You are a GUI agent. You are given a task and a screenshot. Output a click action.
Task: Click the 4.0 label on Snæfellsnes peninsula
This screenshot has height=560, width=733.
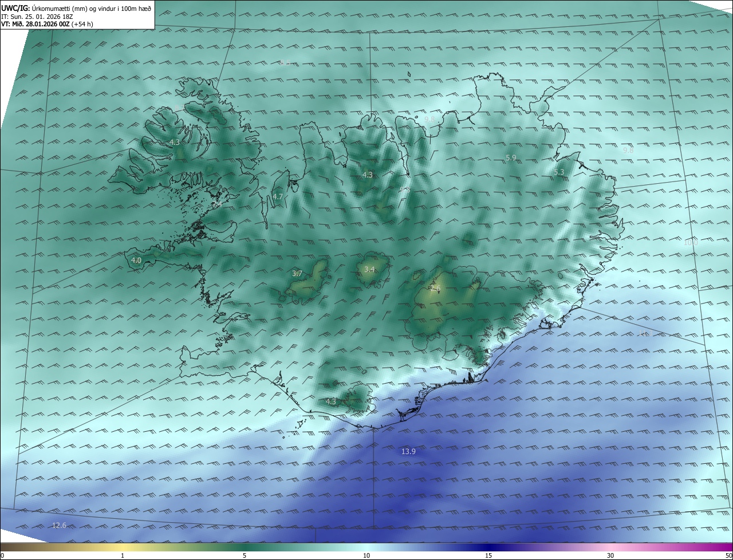[x=136, y=260]
